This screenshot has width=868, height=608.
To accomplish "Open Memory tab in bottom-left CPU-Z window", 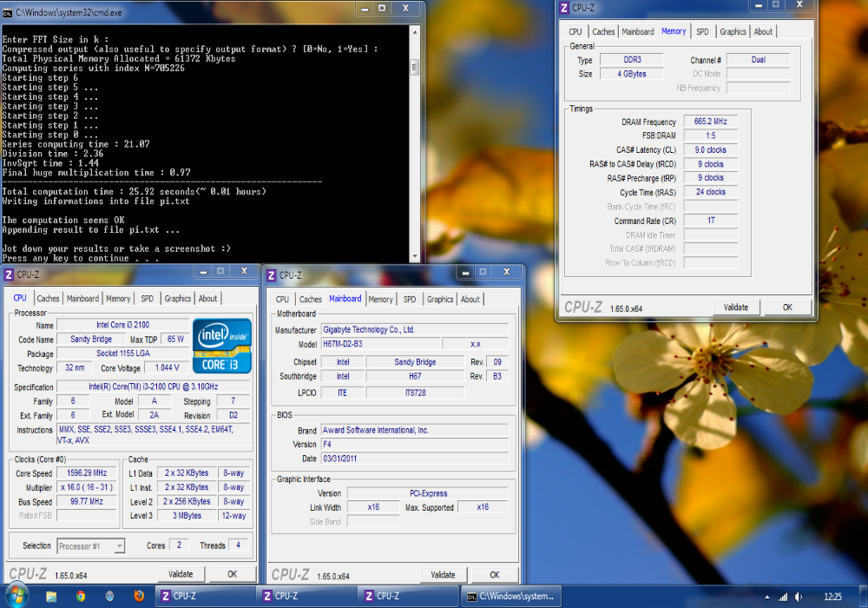I will tap(118, 299).
